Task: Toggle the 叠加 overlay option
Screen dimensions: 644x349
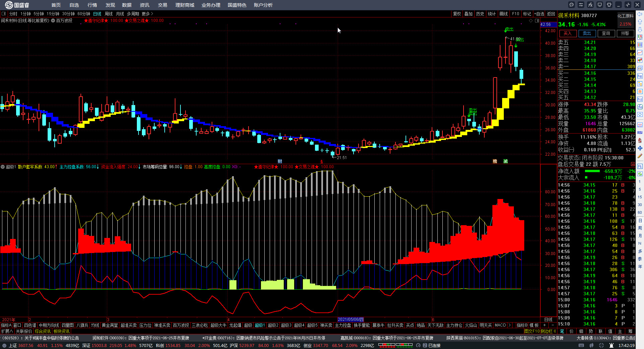Action: click(x=468, y=14)
